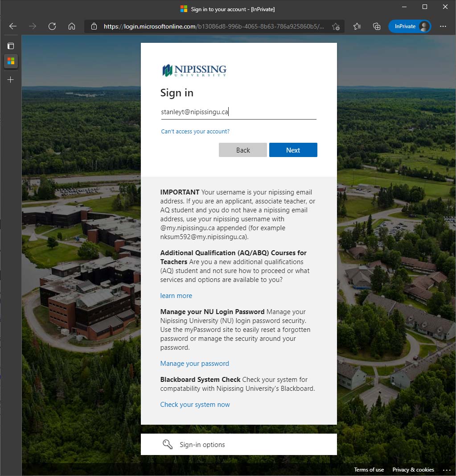Open the Collections panel
The height and width of the screenshot is (476, 456).
tap(377, 26)
